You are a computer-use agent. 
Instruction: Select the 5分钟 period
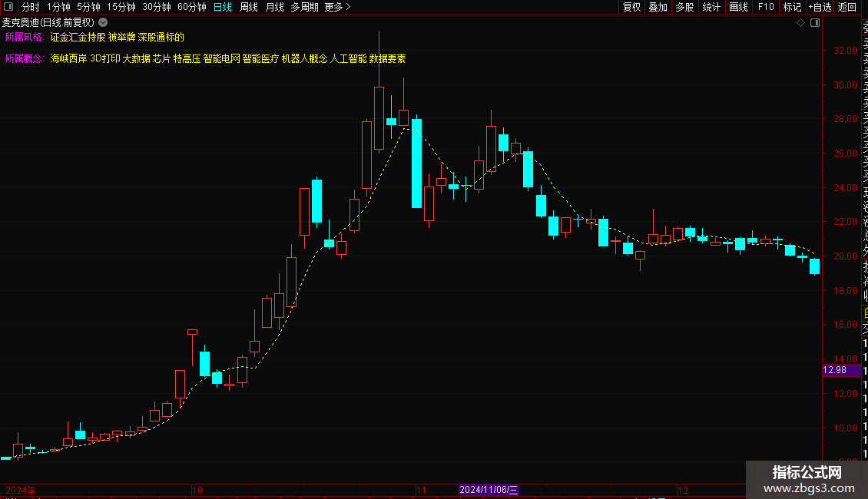(x=88, y=7)
